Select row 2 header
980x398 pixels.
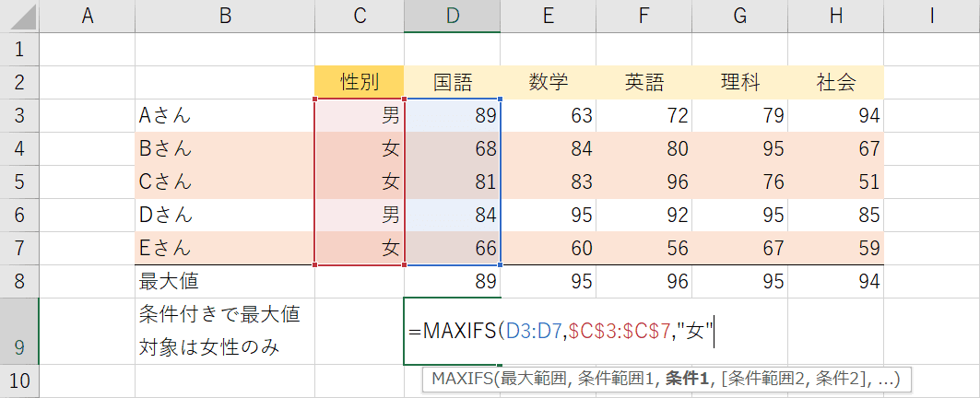pos(19,83)
